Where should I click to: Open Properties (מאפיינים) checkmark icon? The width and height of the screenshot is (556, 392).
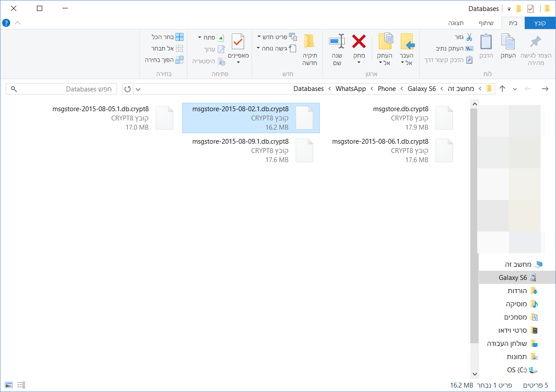pyautogui.click(x=238, y=42)
